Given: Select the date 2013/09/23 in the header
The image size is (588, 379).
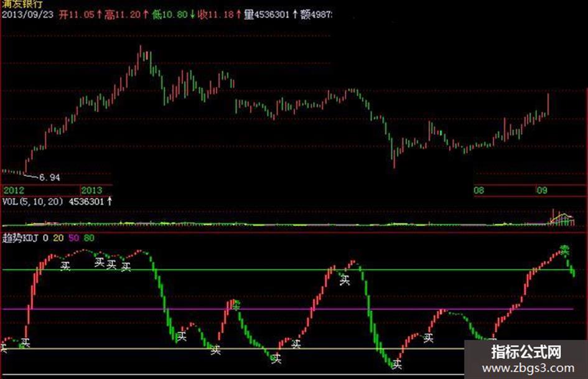Looking at the screenshot, I should click(28, 15).
